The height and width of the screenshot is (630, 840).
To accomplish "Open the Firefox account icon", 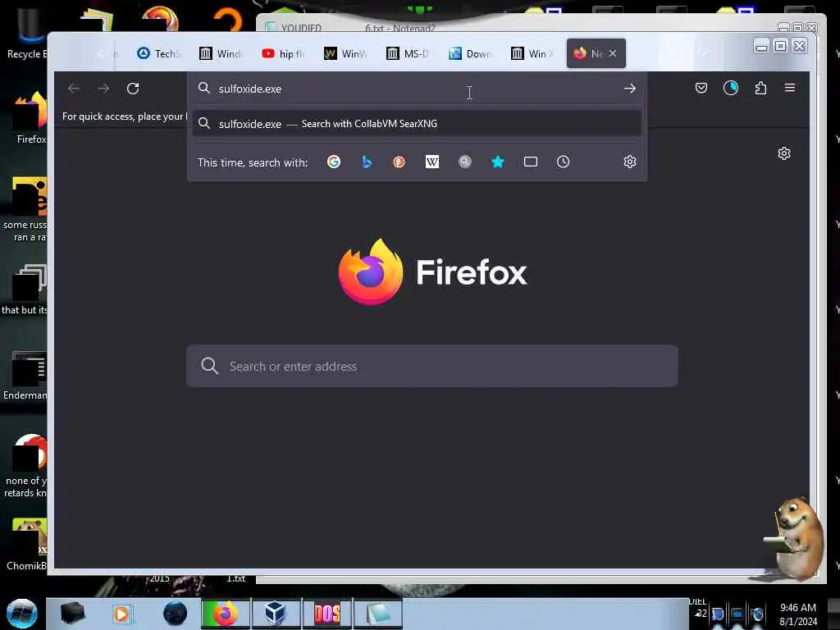I will (731, 88).
